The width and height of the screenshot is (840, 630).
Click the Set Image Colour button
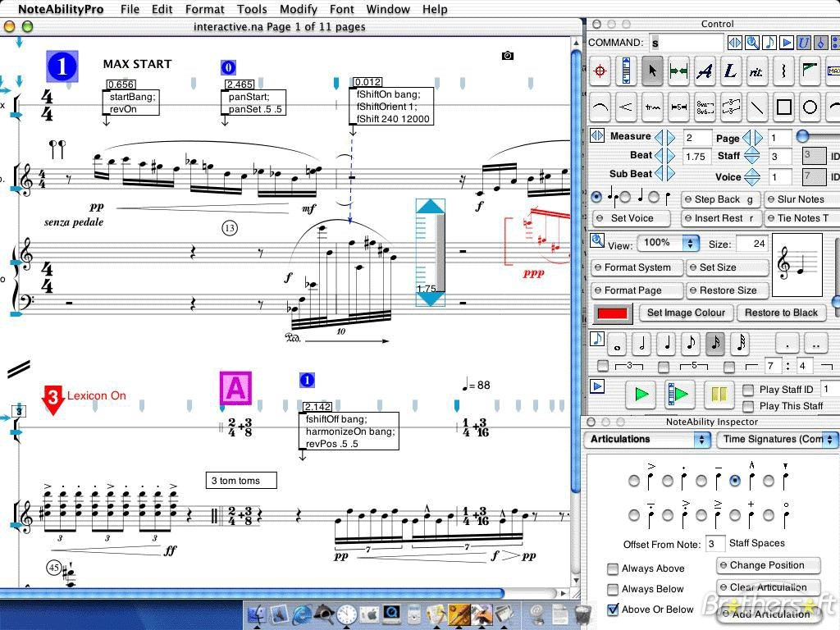[x=686, y=313]
